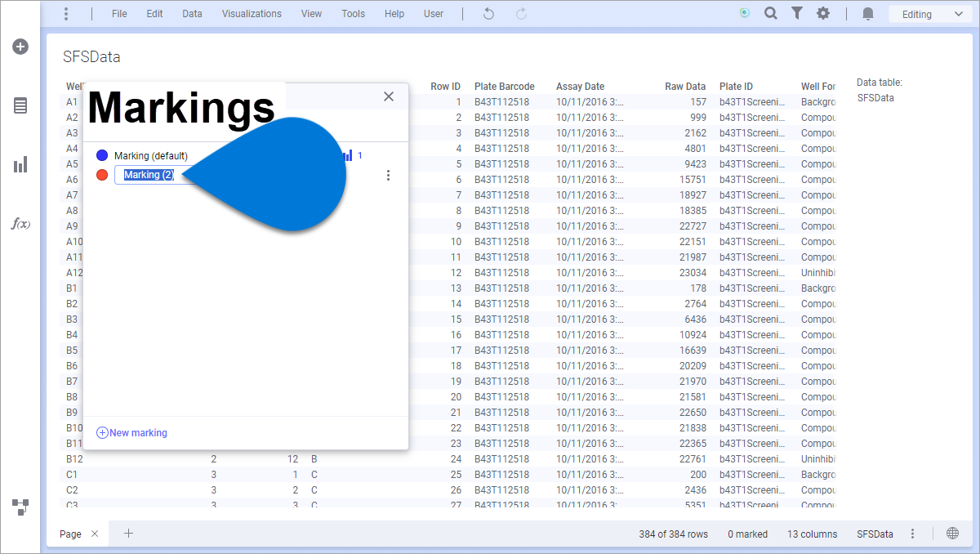Click the New marking link

(131, 433)
